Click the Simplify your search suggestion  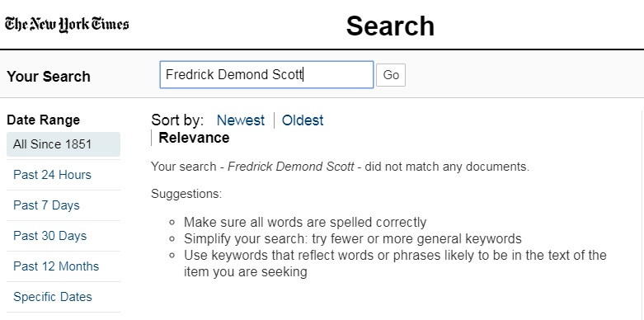[x=353, y=238]
